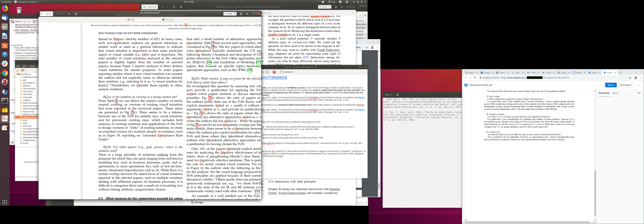
Task: Switch to the About tab in Dropbox
Action: coord(615,93)
